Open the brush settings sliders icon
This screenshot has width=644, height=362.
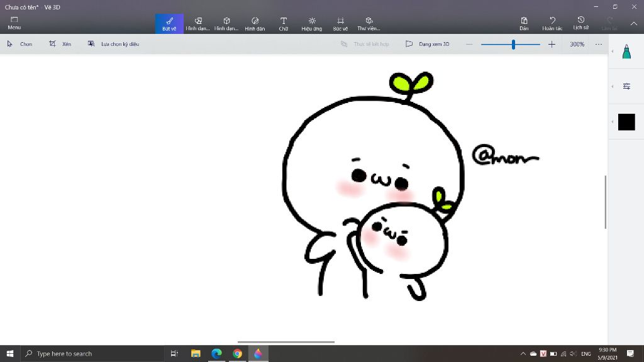tap(626, 86)
